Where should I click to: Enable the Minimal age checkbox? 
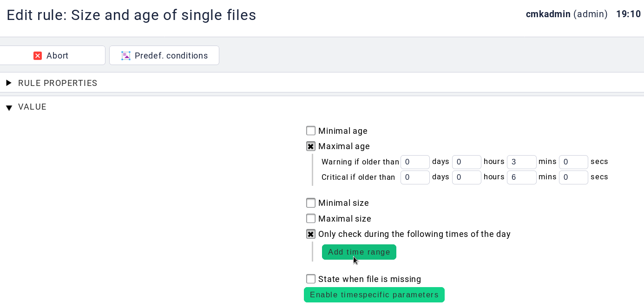(x=311, y=131)
